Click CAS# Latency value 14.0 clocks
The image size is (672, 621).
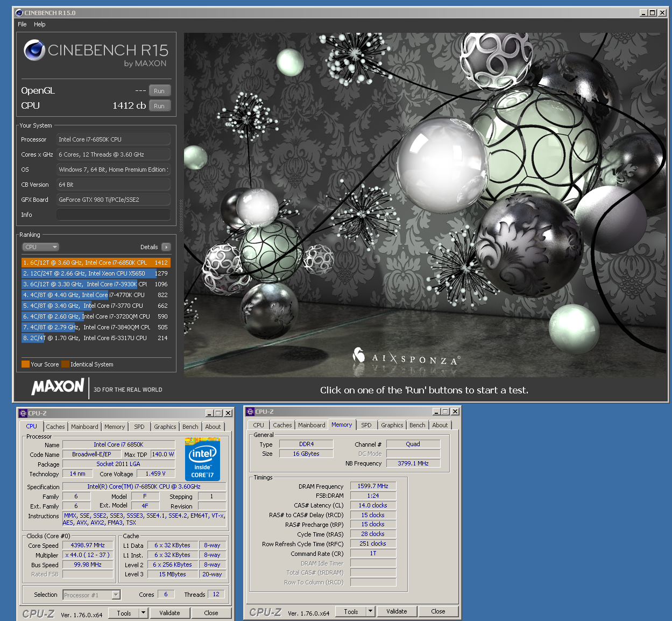373,505
